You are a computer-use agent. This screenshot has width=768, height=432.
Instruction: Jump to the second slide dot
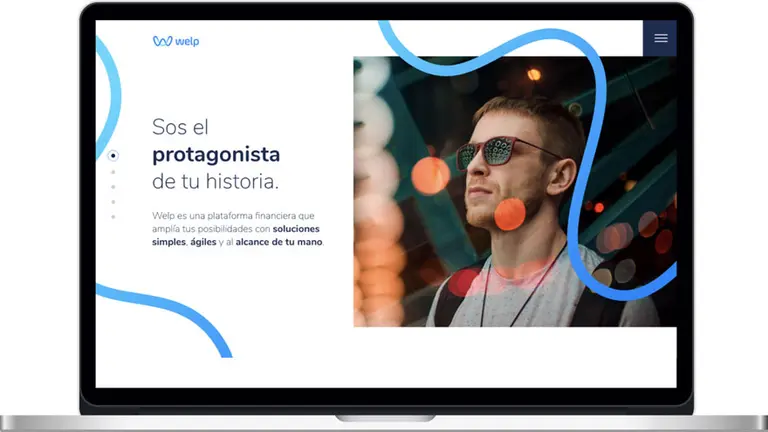(x=113, y=171)
